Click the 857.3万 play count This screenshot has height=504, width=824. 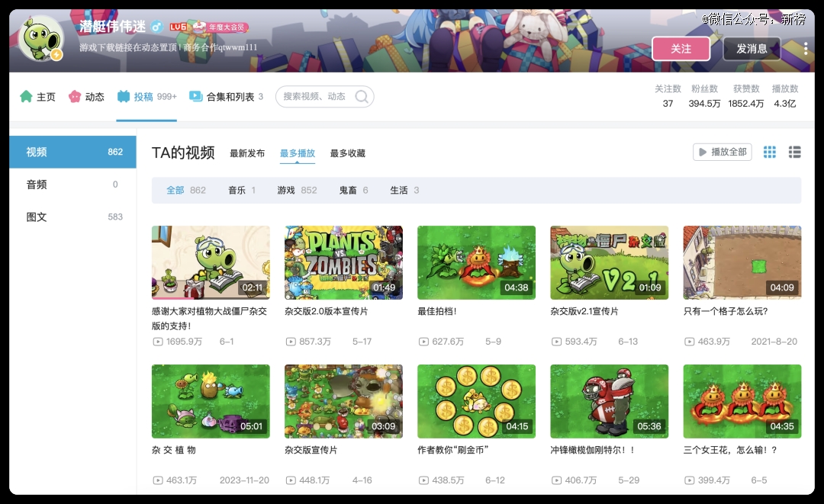(308, 342)
